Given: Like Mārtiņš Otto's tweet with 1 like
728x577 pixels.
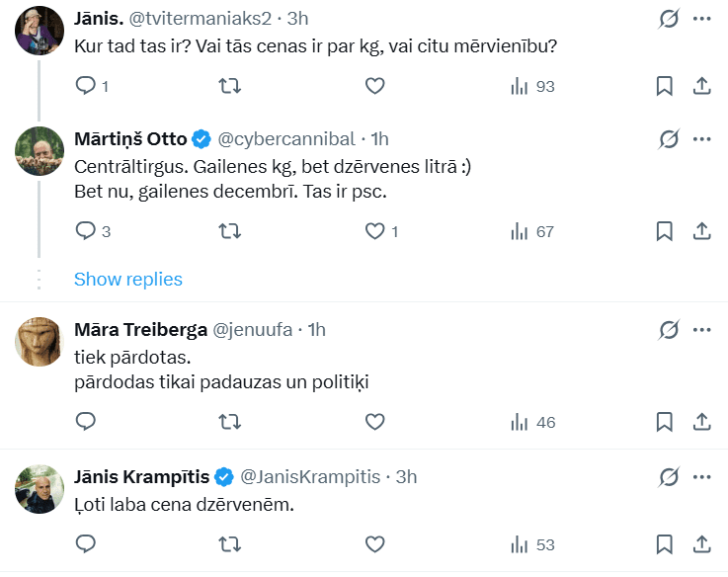Looking at the screenshot, I should tap(375, 231).
